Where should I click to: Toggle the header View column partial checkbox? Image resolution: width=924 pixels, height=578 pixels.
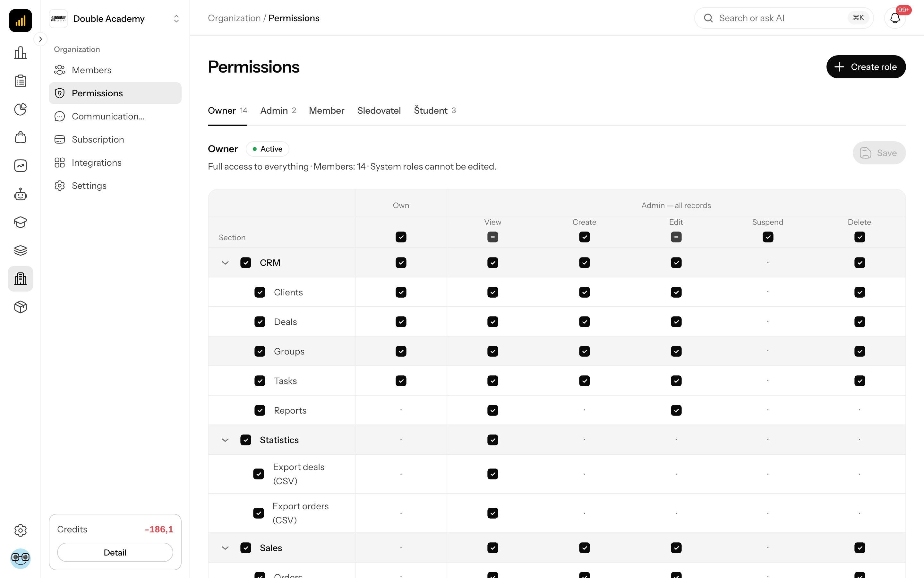(492, 237)
